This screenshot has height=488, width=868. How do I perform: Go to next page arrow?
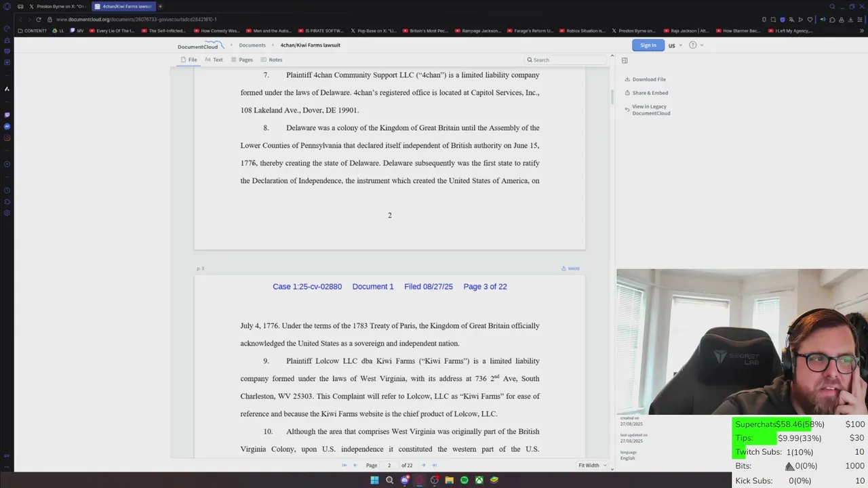tap(423, 465)
